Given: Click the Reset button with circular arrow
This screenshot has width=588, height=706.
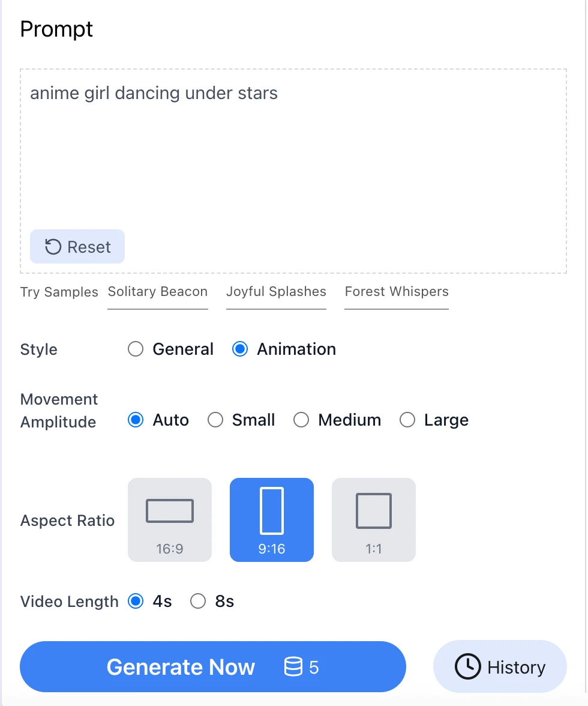Looking at the screenshot, I should click(77, 247).
